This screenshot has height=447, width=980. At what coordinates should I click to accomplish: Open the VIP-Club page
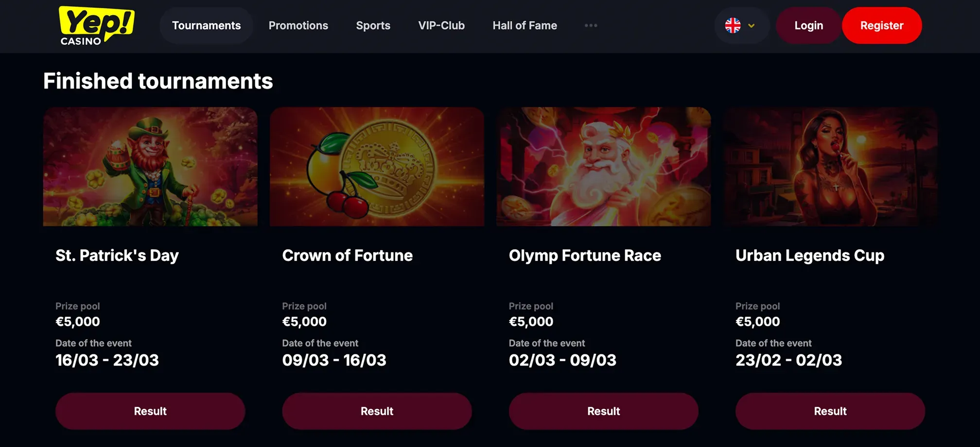[441, 25]
